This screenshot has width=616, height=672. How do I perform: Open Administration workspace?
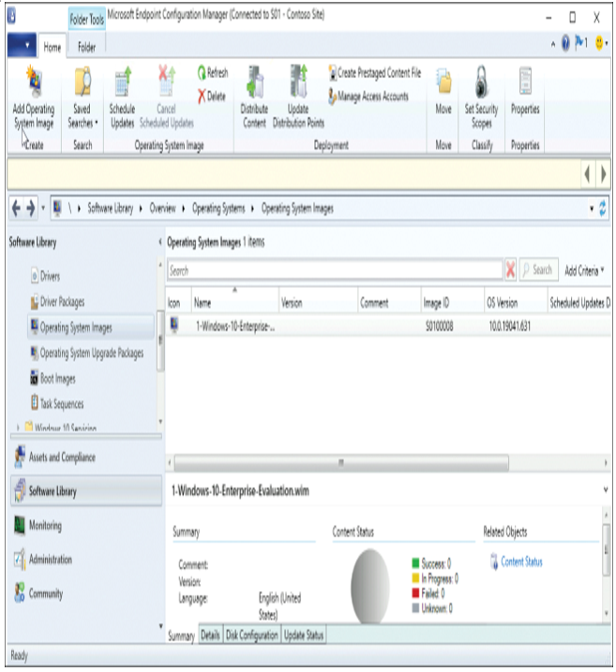coord(86,560)
